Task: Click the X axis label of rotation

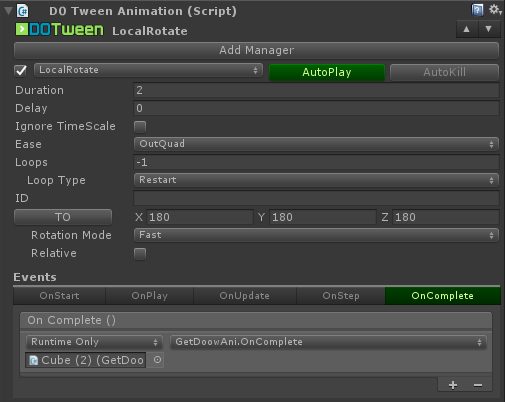Action: (139, 217)
